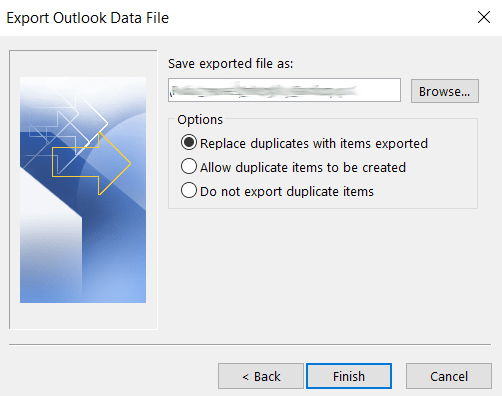Click 'Do not export duplicate items' text
Image resolution: width=502 pixels, height=396 pixels.
287,191
